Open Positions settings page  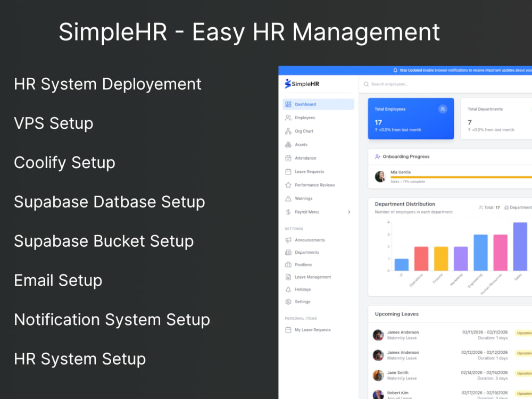[x=318, y=264]
